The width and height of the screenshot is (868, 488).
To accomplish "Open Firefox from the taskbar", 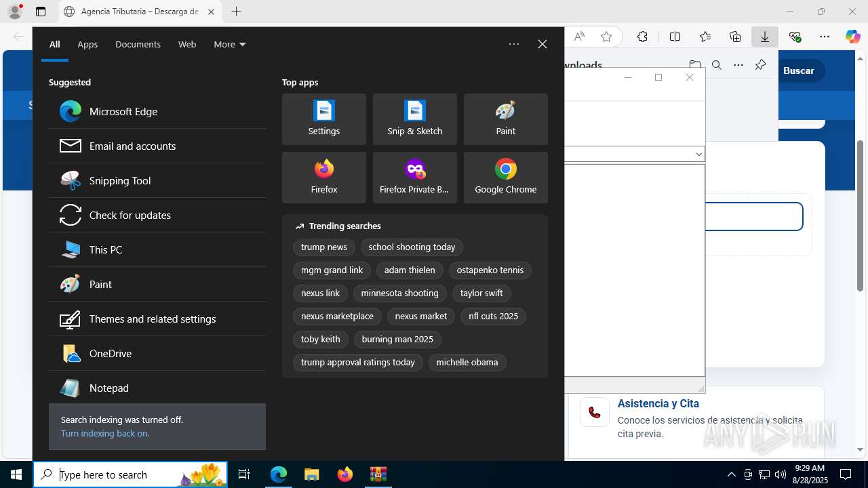I will click(x=344, y=474).
